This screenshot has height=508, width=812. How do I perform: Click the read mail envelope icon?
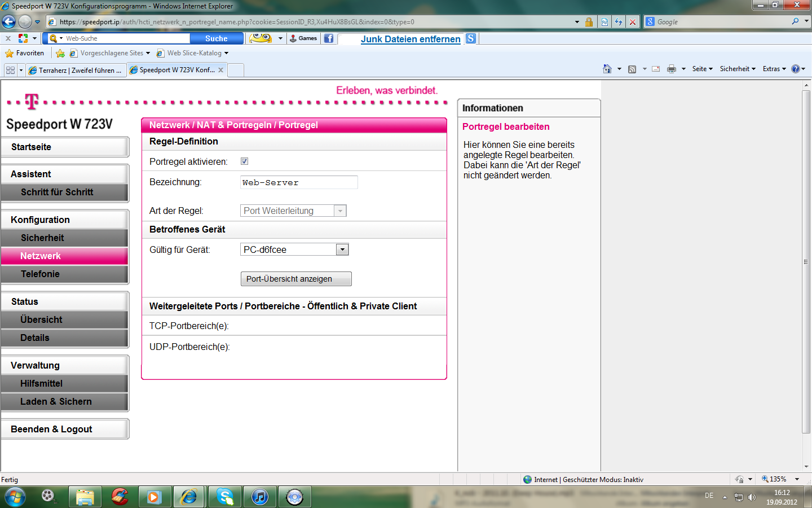click(x=656, y=69)
